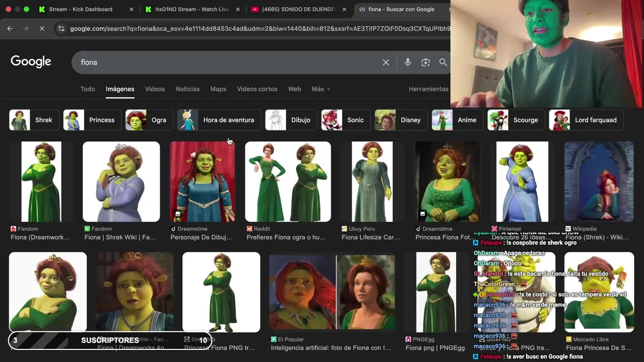Viewport: 644px width, 362px height.
Task: Go to the Google logo homepage
Action: click(x=31, y=61)
